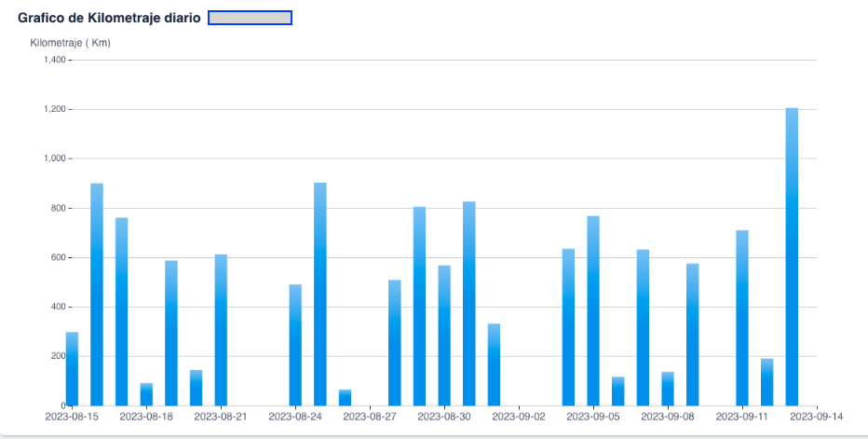Click the 'Grafico de Kilometraje diario' title
Screen dimensions: 868x439
tap(109, 18)
